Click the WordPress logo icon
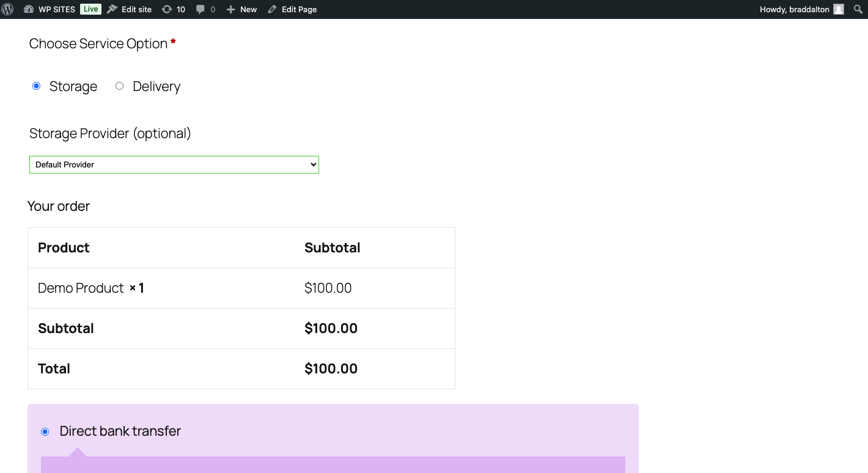The width and height of the screenshot is (868, 473). click(8, 9)
